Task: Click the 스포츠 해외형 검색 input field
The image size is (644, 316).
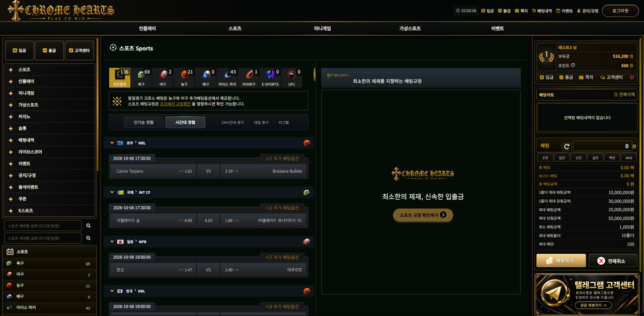Action: (43, 226)
